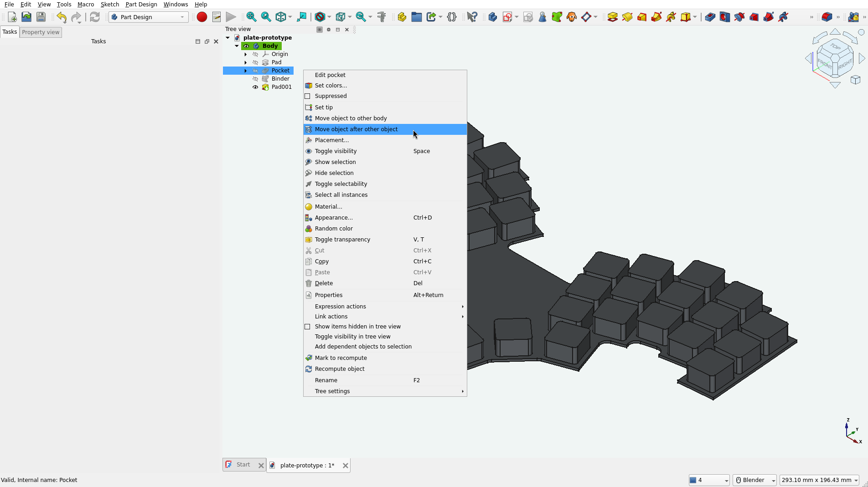Image resolution: width=868 pixels, height=487 pixels.
Task: Click the dimension display in the status bar
Action: (x=819, y=480)
